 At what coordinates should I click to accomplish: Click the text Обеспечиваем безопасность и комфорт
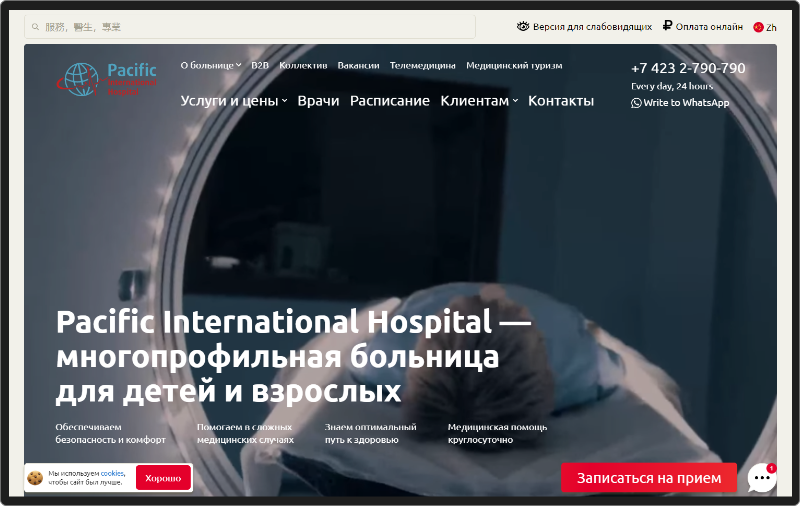(x=111, y=433)
